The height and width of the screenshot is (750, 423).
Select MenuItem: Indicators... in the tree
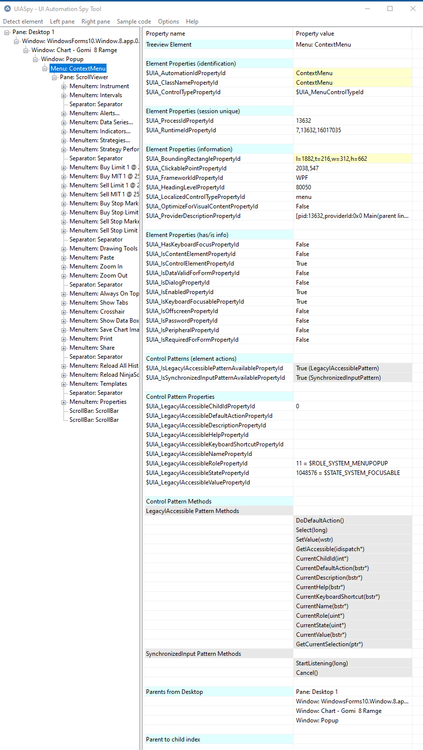click(100, 131)
